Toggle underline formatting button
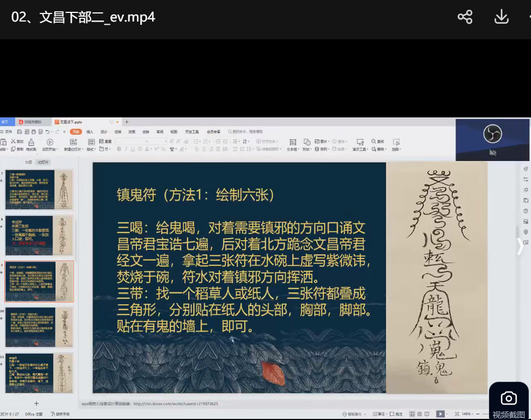 point(132,149)
